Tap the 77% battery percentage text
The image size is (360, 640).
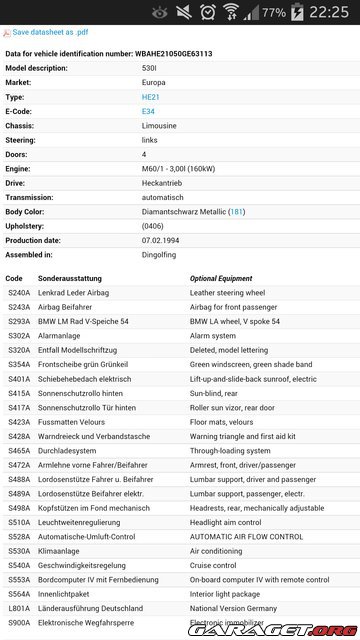click(274, 13)
